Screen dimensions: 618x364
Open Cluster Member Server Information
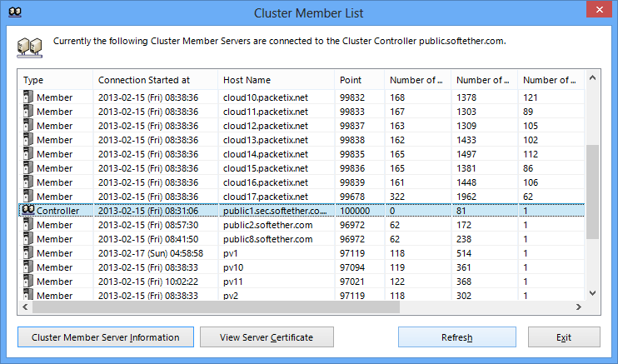pos(105,337)
